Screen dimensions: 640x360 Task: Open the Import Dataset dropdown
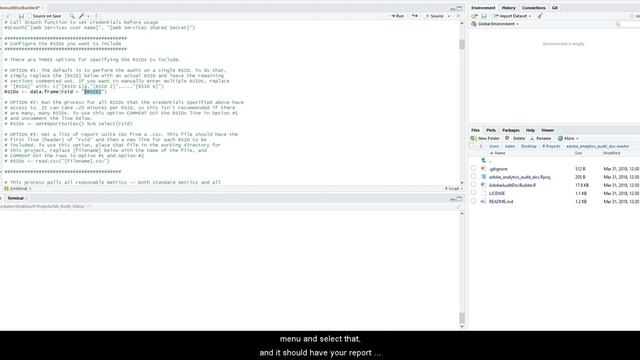(512, 16)
